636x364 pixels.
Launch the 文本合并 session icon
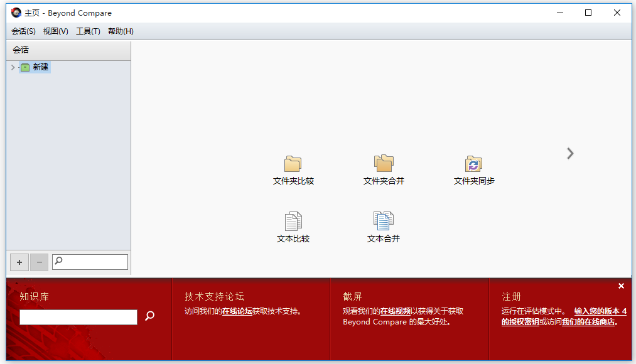[384, 221]
